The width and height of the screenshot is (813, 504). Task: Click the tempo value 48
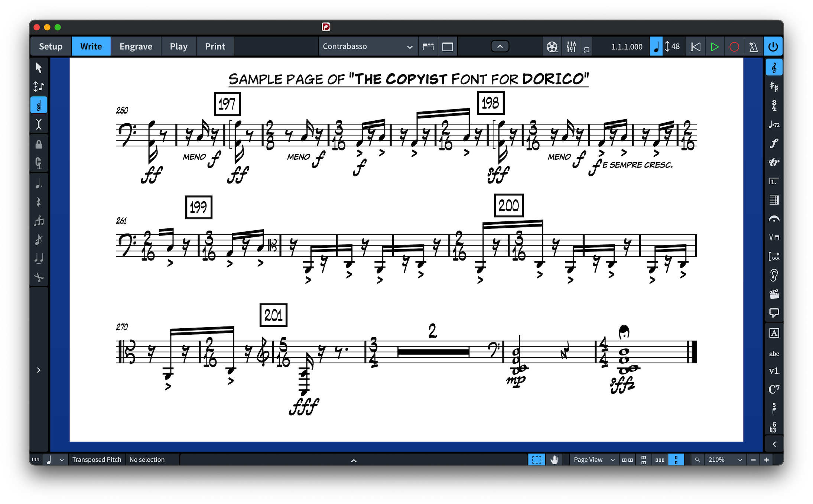(675, 46)
